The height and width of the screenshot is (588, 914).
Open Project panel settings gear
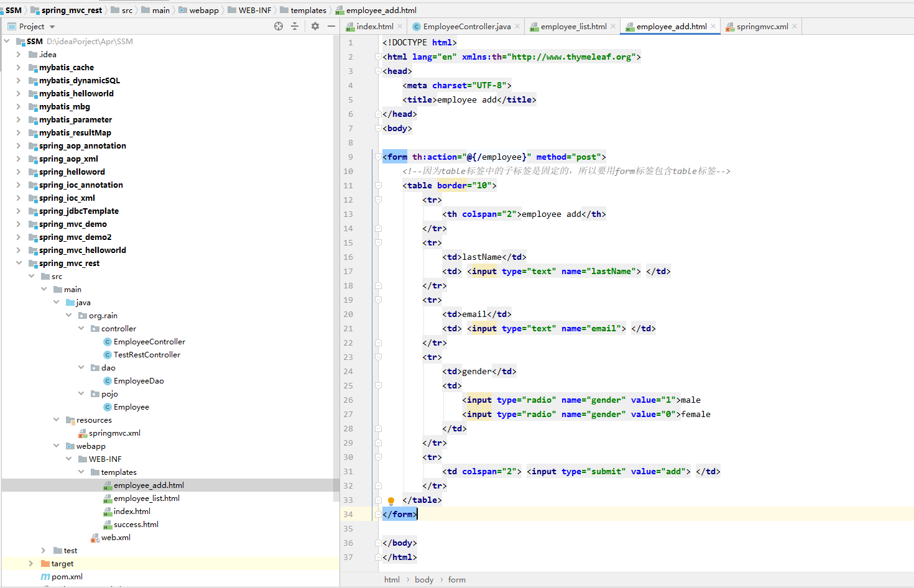pyautogui.click(x=315, y=26)
